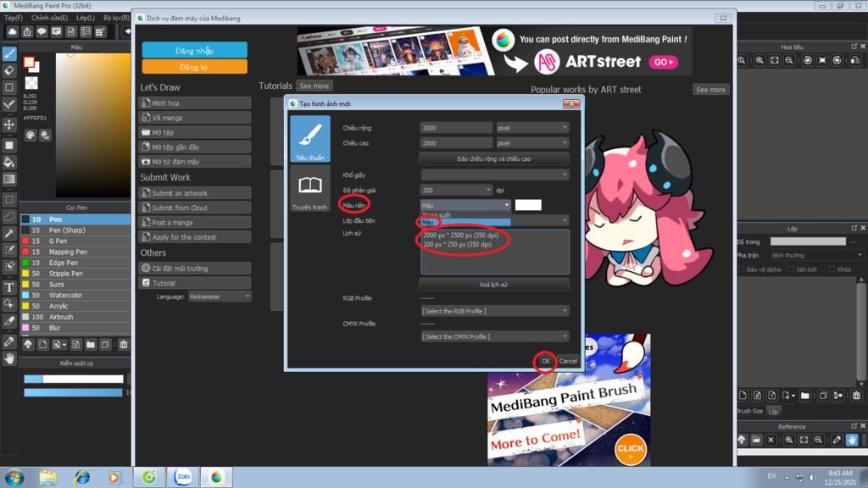The width and height of the screenshot is (868, 488).
Task: Click the foreground color swatch
Action: pyautogui.click(x=29, y=63)
